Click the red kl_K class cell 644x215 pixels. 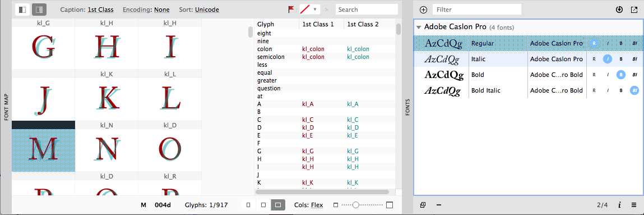pyautogui.click(x=308, y=182)
